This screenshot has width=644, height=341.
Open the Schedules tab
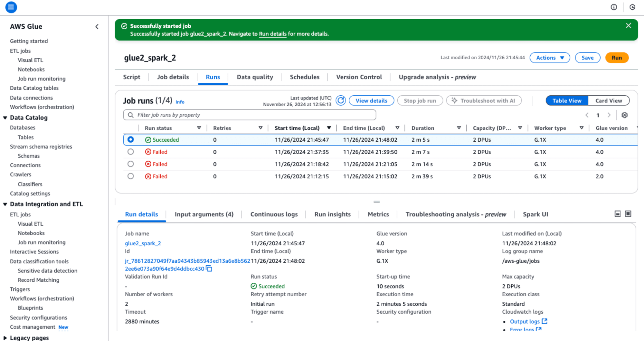(305, 77)
